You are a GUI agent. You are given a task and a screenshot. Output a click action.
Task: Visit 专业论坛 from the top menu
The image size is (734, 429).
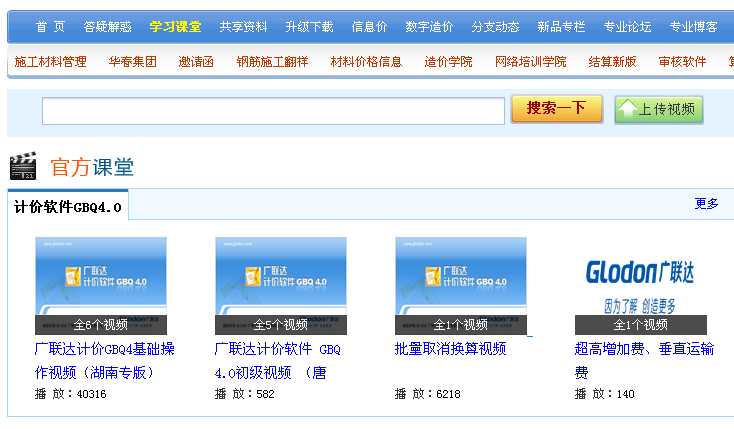[x=627, y=27]
